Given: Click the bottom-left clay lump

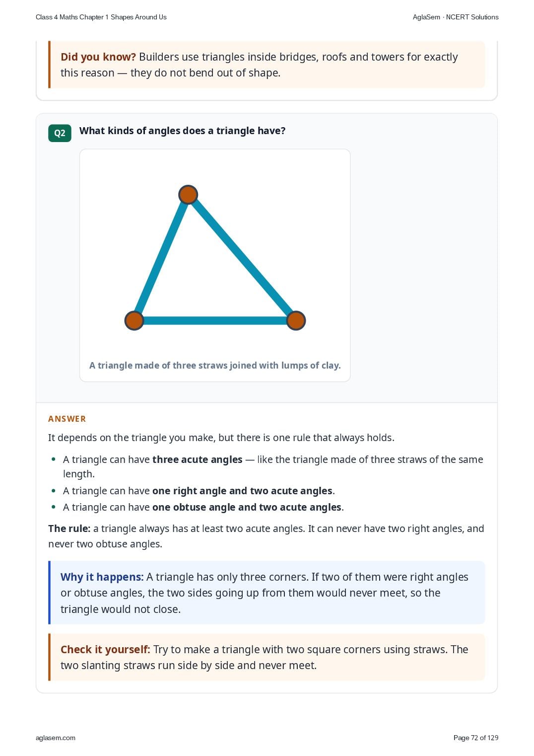Looking at the screenshot, I should click(x=134, y=320).
